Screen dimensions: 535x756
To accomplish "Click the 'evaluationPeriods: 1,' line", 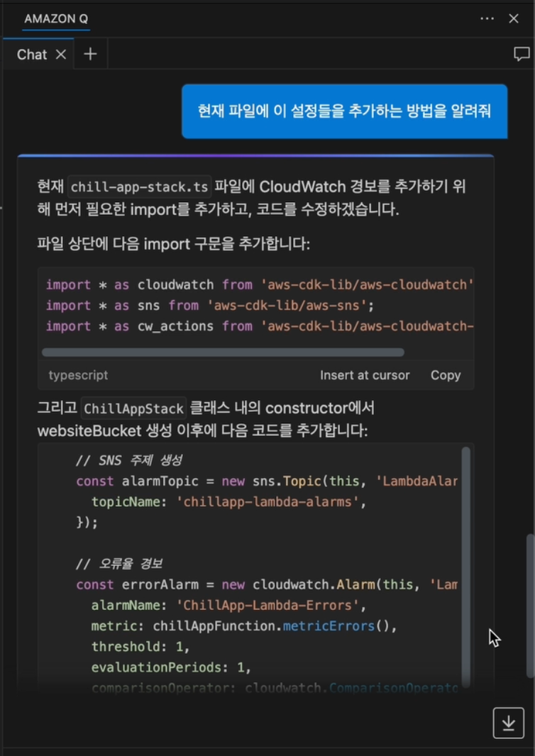I will point(172,667).
